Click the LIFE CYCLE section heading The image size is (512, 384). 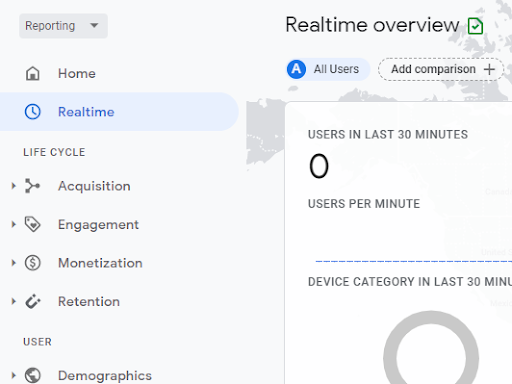pos(54,152)
